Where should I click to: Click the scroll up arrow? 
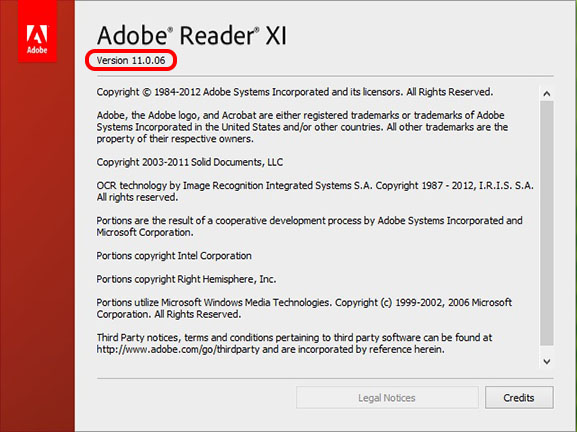(547, 94)
